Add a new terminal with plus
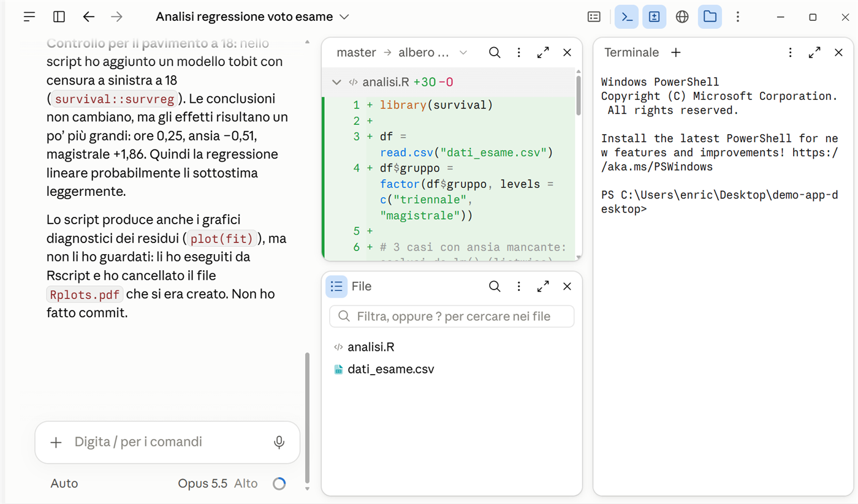The height and width of the screenshot is (504, 858). point(675,53)
